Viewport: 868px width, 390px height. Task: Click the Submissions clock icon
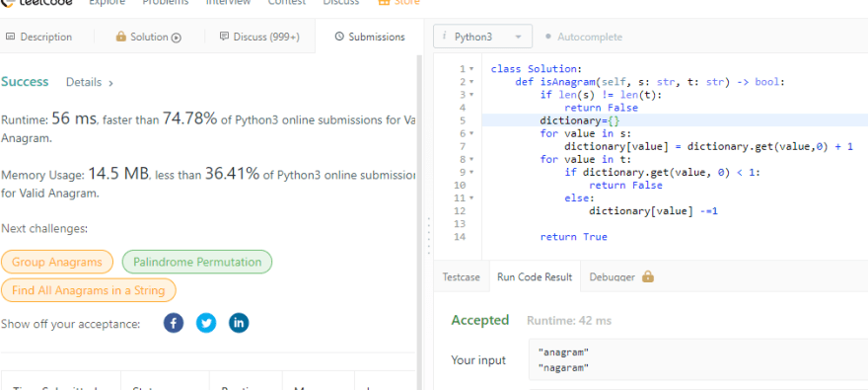point(339,37)
